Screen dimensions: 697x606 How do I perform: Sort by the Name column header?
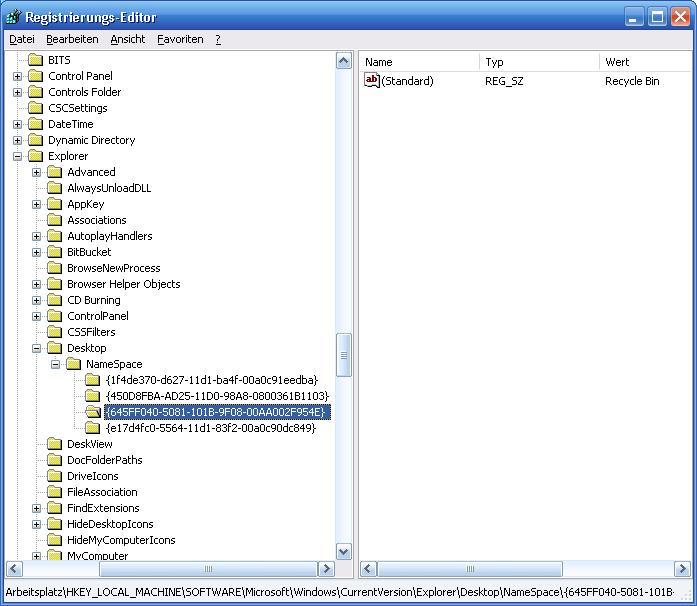coord(420,62)
